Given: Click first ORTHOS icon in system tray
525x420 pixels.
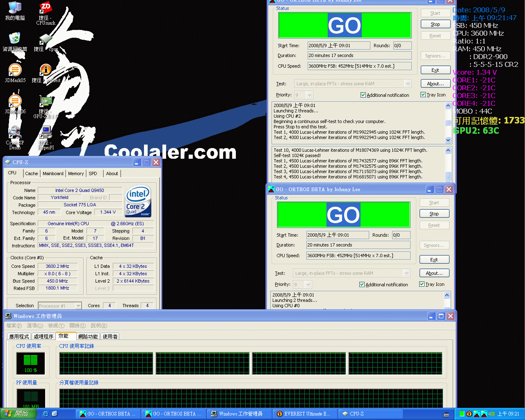Looking at the screenshot, I should point(477,414).
